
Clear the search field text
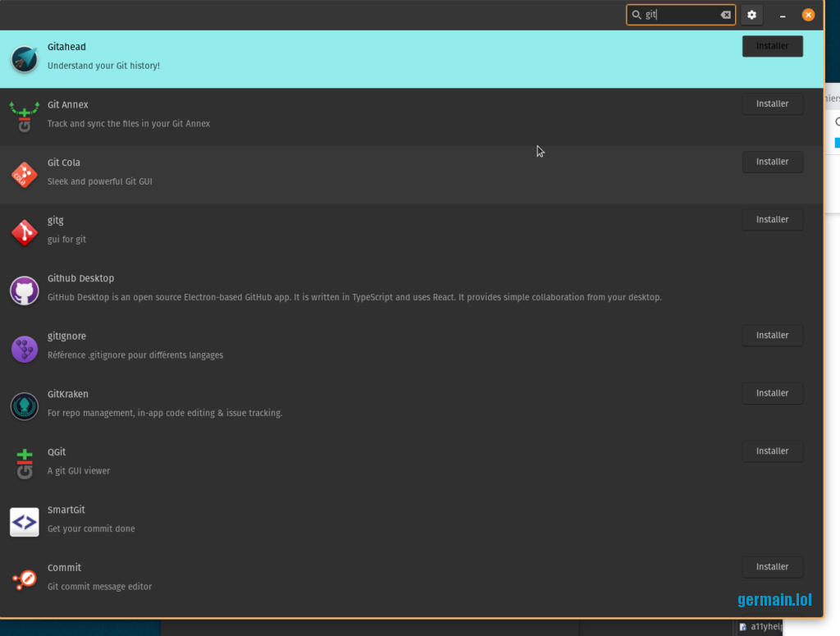[x=725, y=15]
